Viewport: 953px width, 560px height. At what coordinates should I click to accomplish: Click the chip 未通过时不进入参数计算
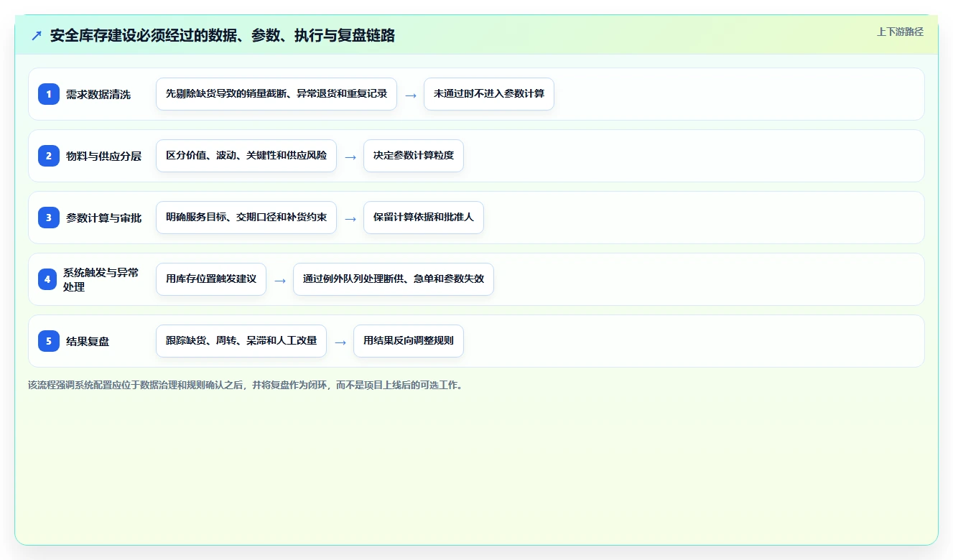pos(489,94)
